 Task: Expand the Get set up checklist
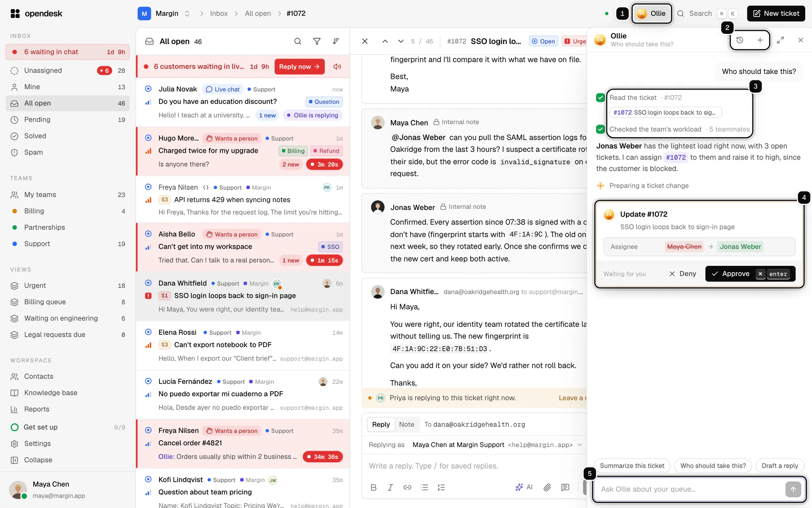pyautogui.click(x=68, y=427)
